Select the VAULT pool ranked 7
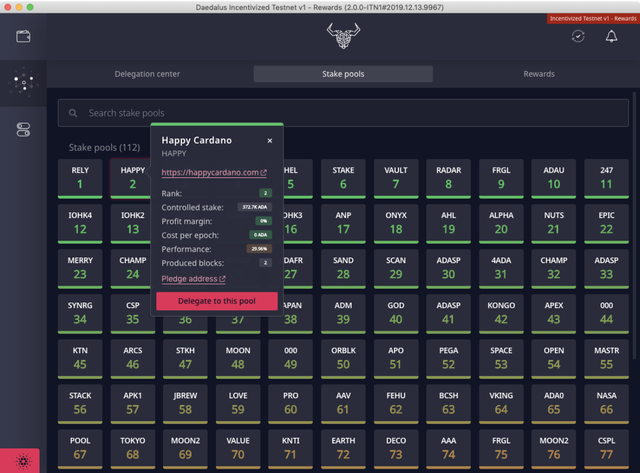 click(x=396, y=179)
